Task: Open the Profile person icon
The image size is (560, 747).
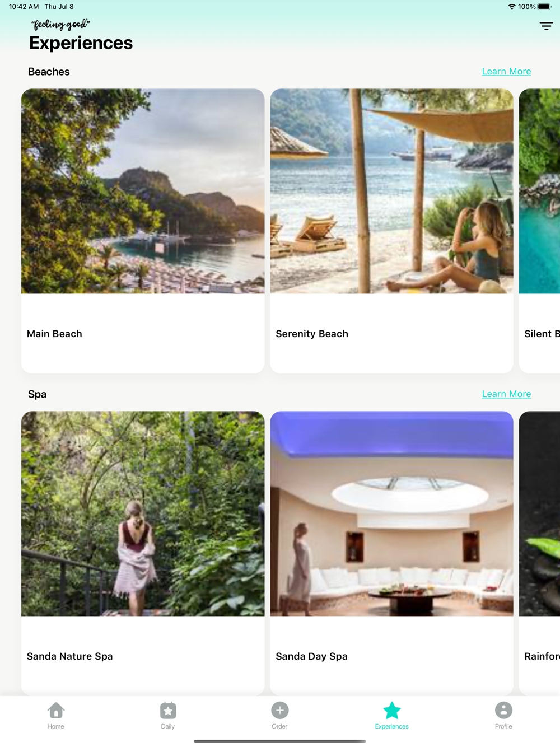Action: (x=503, y=710)
